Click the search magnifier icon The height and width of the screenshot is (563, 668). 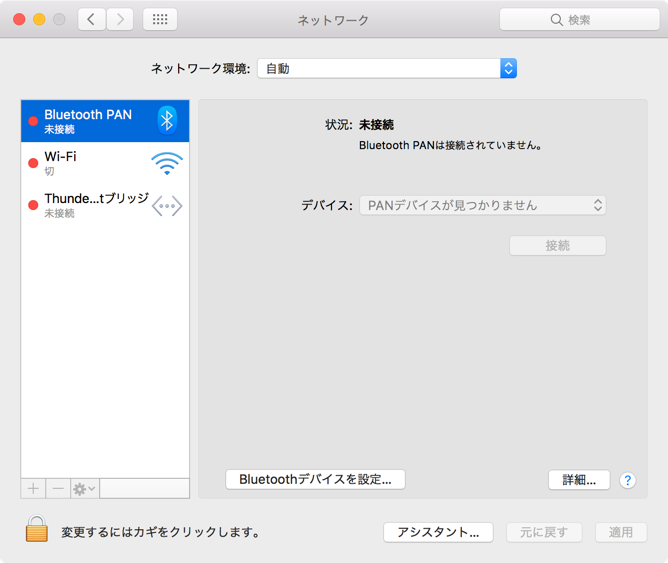coord(556,20)
